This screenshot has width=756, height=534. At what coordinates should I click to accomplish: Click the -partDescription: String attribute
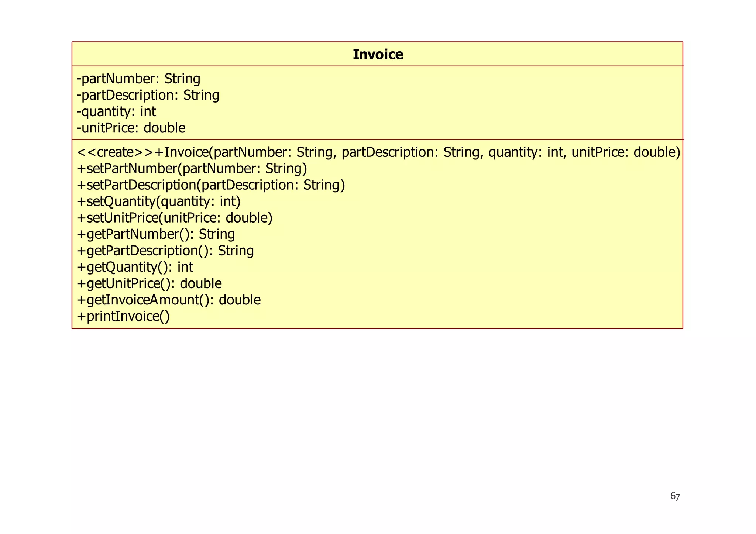(148, 95)
